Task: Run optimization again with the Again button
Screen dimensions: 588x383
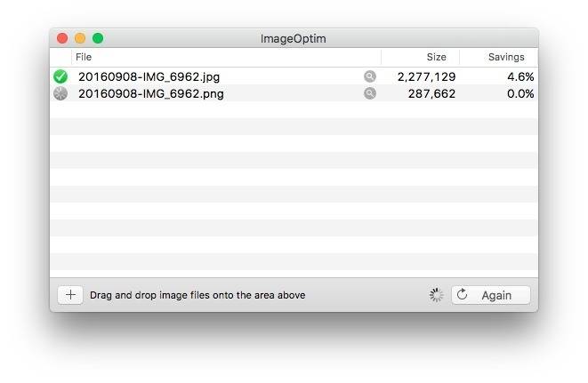Action: click(x=491, y=295)
